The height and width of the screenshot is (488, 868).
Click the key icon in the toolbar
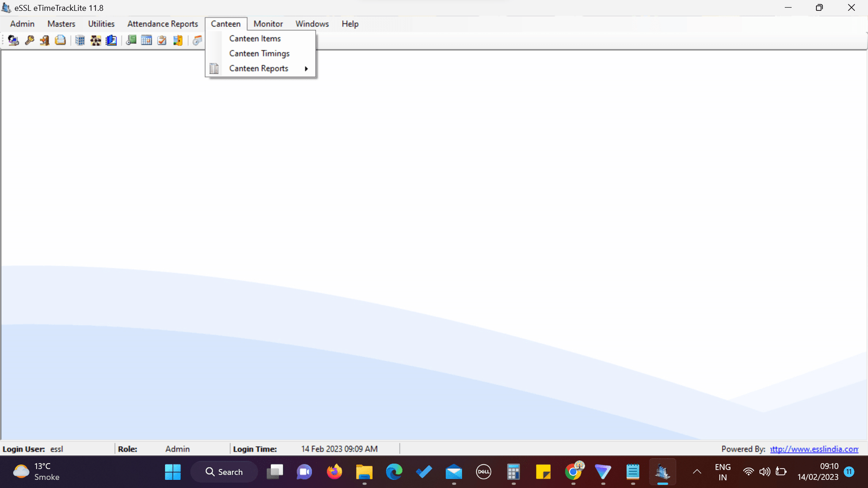click(x=29, y=40)
